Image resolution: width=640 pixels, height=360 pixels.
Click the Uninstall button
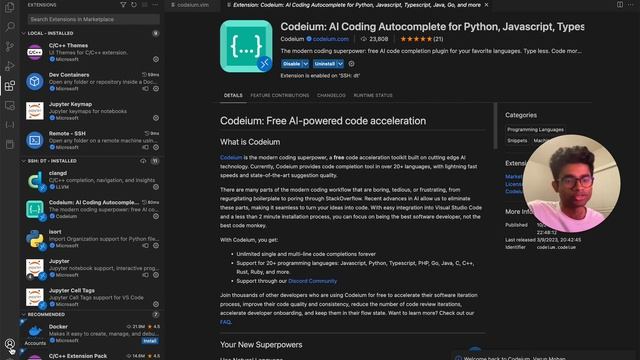[324, 64]
